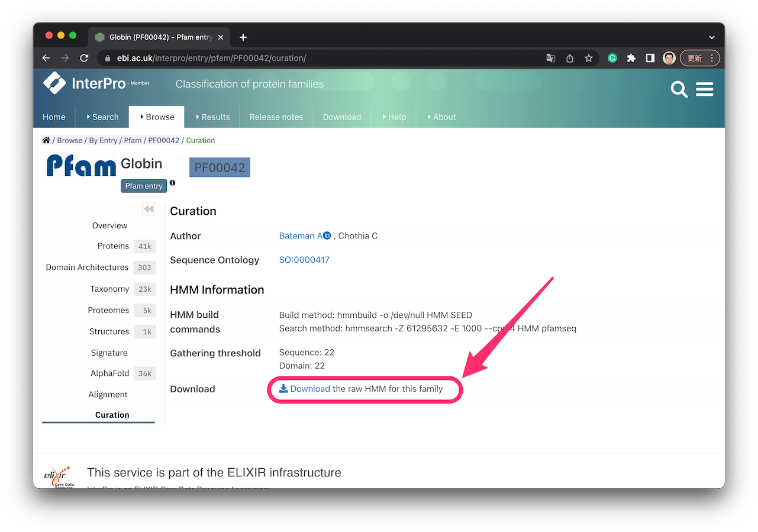758x532 pixels.
Task: Select the Domain Architectures sidebar item
Action: pyautogui.click(x=87, y=267)
